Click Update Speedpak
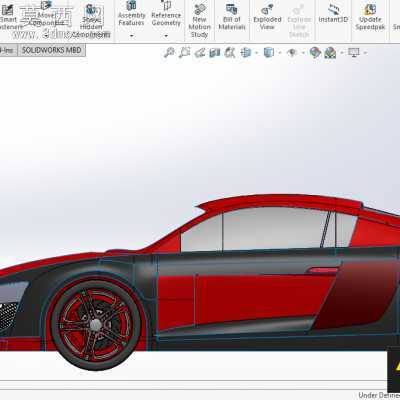This screenshot has width=400, height=400. 370,17
